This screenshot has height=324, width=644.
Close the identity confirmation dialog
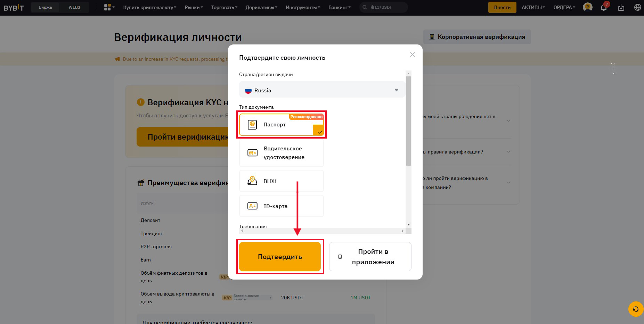(413, 55)
